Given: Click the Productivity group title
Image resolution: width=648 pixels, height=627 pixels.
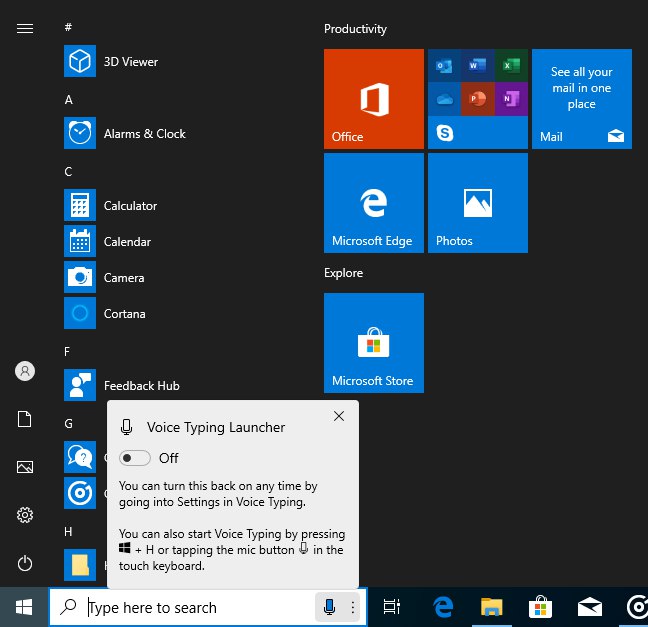Looking at the screenshot, I should [x=355, y=29].
